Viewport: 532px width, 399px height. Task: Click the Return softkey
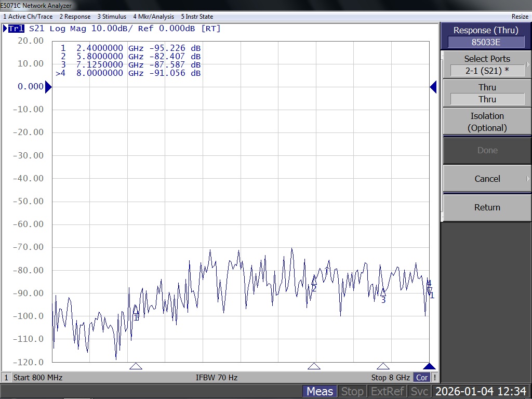(487, 207)
